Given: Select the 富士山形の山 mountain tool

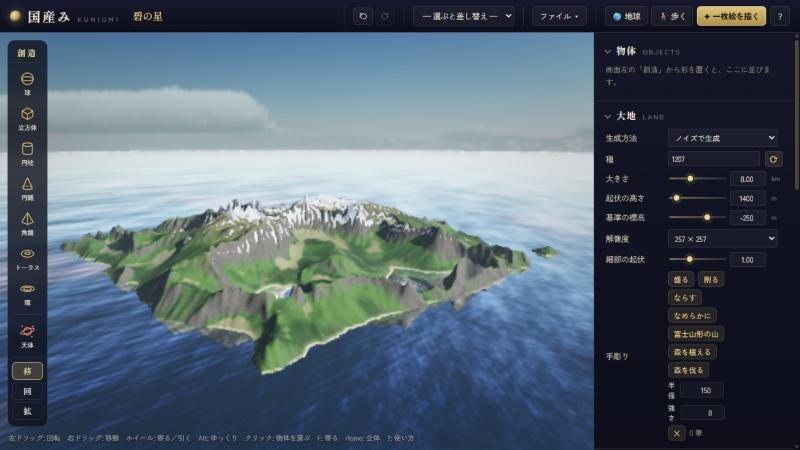Looking at the screenshot, I should [696, 334].
